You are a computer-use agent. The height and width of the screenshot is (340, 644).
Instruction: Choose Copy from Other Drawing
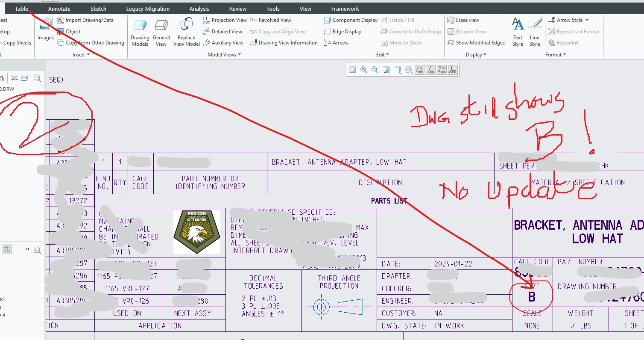(91, 43)
